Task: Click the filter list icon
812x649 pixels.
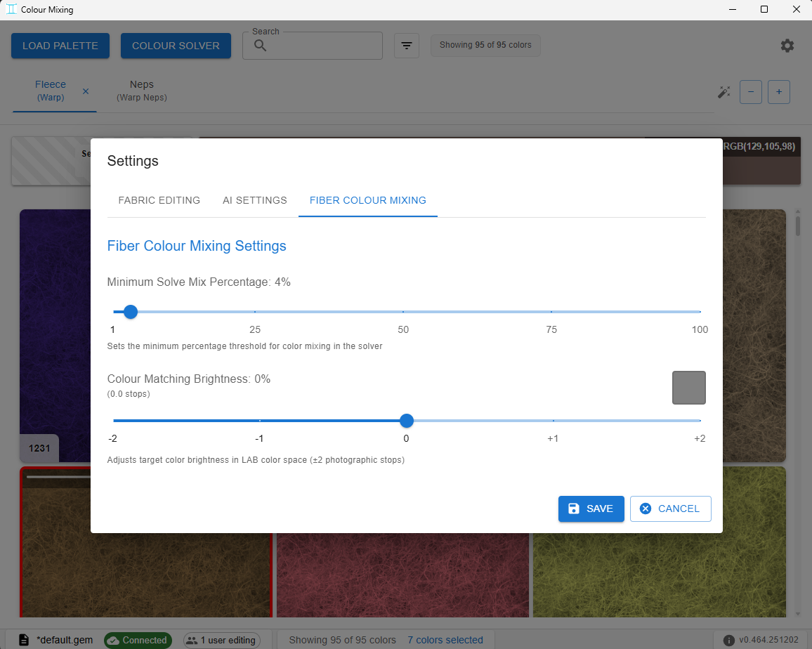Action: [x=407, y=46]
